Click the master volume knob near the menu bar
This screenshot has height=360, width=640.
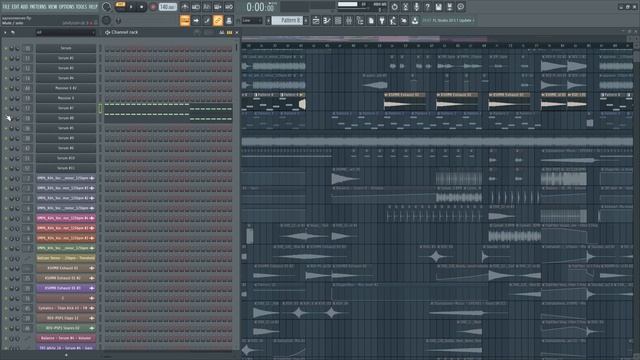coord(107,7)
